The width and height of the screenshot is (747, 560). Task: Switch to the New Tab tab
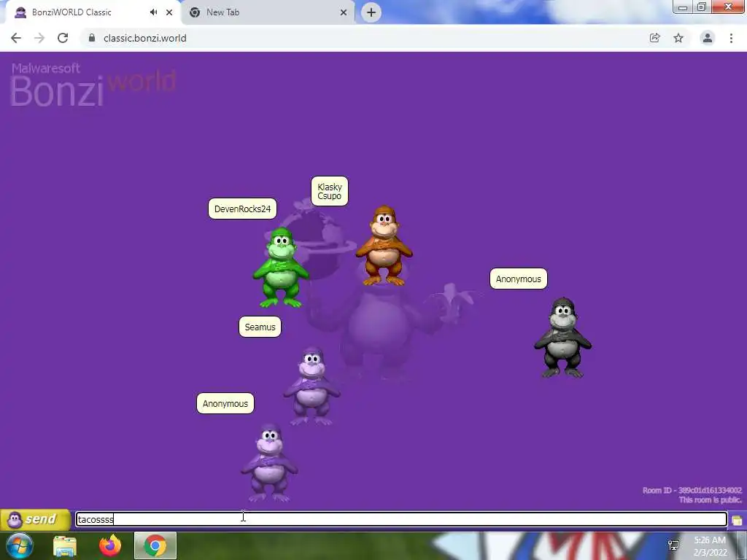click(x=268, y=12)
